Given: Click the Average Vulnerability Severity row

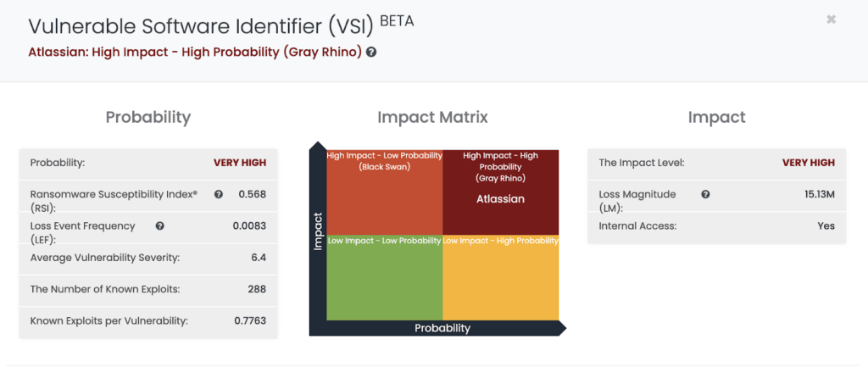Looking at the screenshot, I should (148, 258).
